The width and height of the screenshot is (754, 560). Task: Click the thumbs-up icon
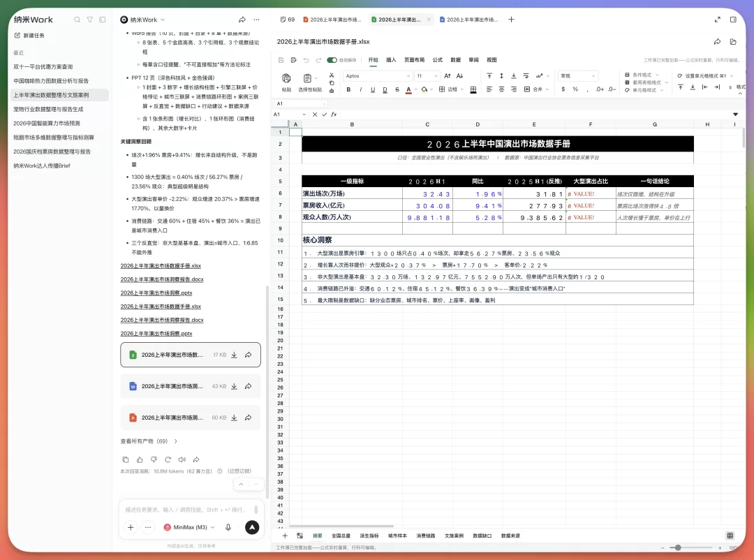tap(140, 459)
